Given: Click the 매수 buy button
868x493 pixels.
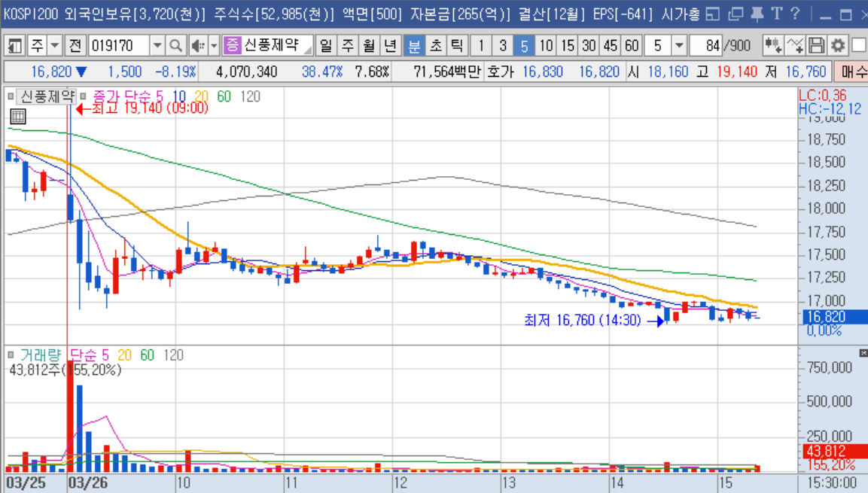Looking at the screenshot, I should 853,72.
